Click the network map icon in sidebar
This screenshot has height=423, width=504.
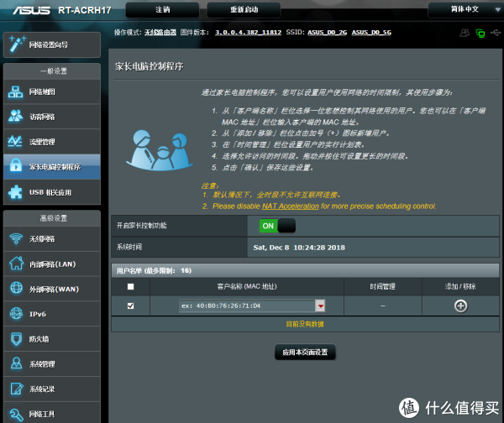[x=15, y=91]
